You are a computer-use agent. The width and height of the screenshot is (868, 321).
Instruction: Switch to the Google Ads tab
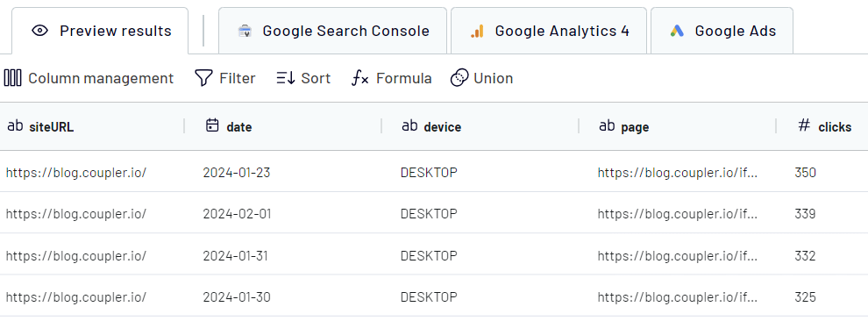pos(722,31)
